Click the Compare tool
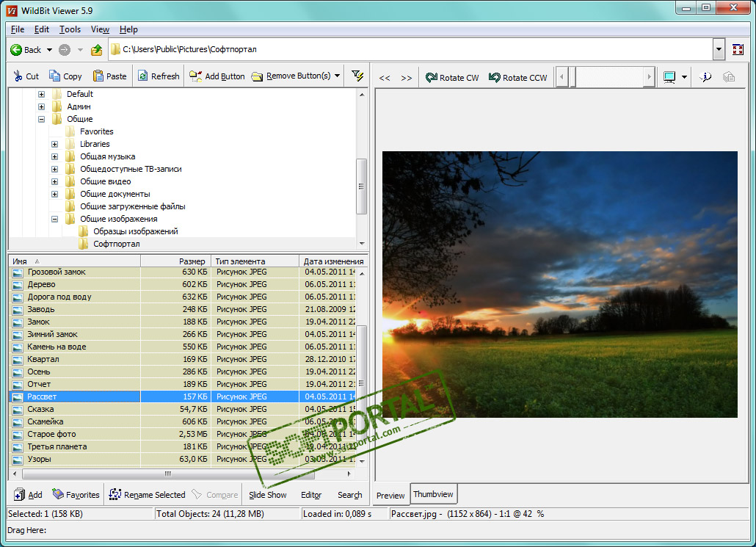The width and height of the screenshot is (756, 547). point(215,495)
